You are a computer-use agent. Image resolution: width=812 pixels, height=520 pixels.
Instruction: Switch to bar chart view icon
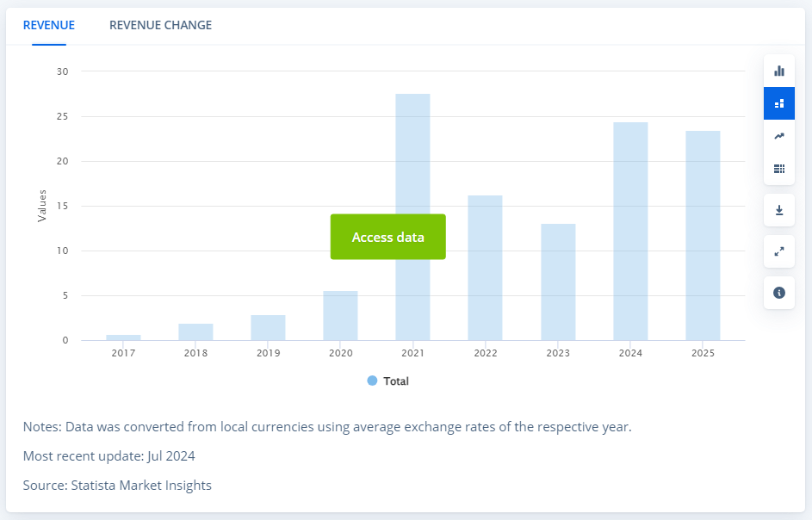779,71
